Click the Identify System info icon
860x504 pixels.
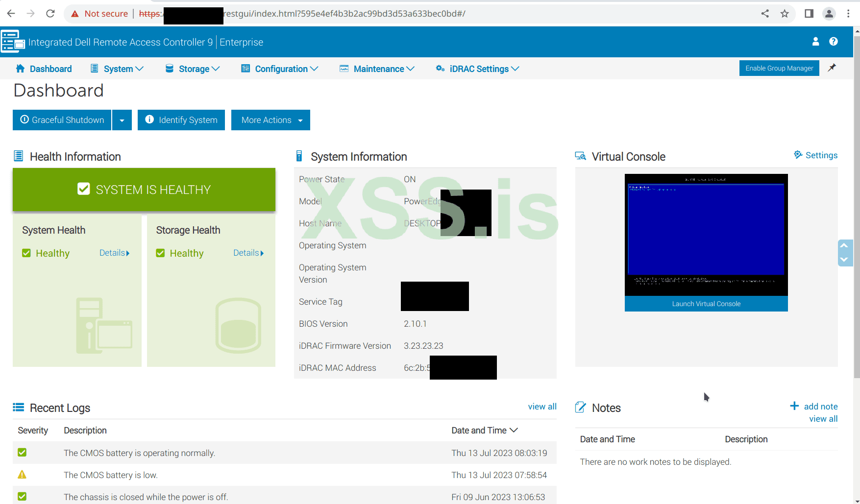click(149, 120)
